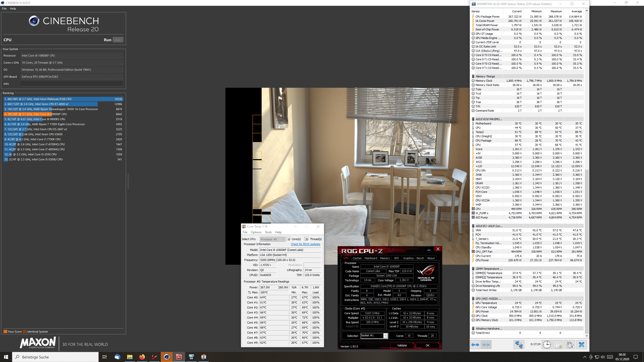
Task: Click the HWiNFO clock reset timer button
Action: 547,345
